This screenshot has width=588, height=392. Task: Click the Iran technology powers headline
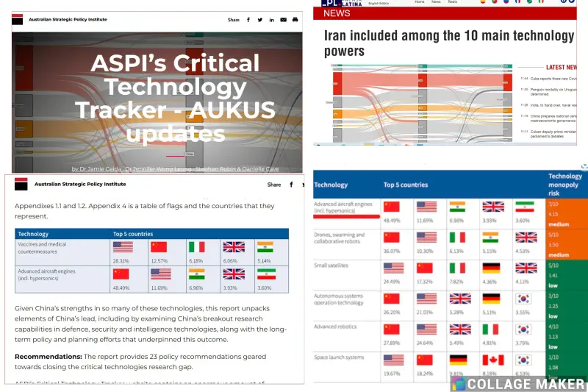(448, 43)
